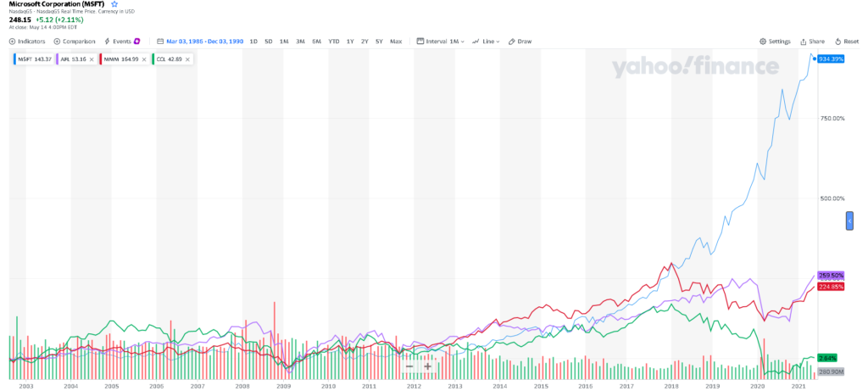Add a Comparison symbol
The image size is (868, 391).
(x=74, y=41)
